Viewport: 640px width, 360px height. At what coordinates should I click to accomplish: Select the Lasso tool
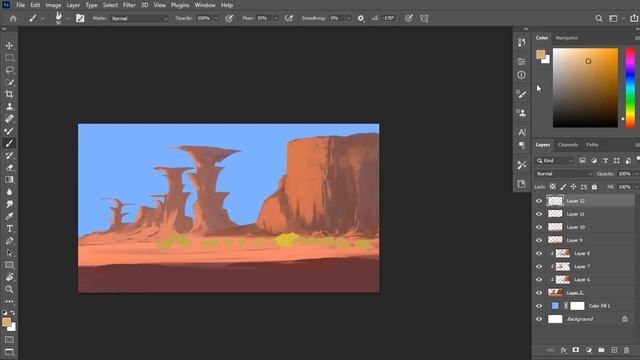pyautogui.click(x=9, y=70)
